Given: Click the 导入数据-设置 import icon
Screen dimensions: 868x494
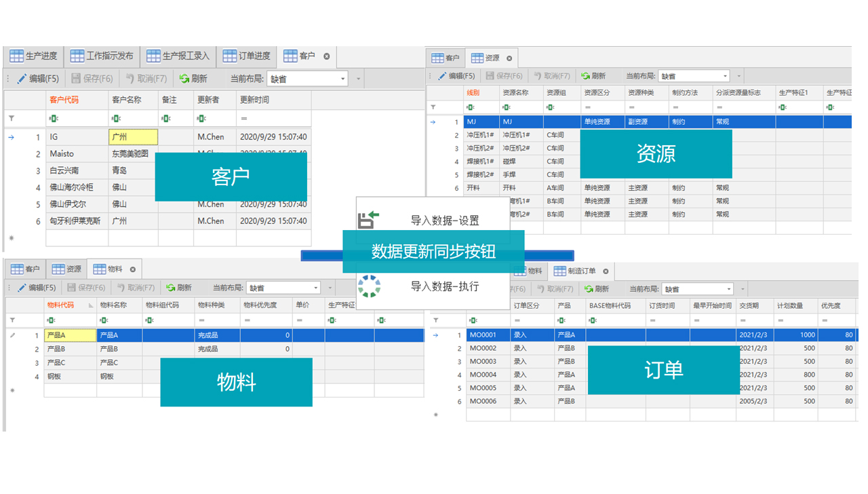Looking at the screenshot, I should tap(368, 220).
